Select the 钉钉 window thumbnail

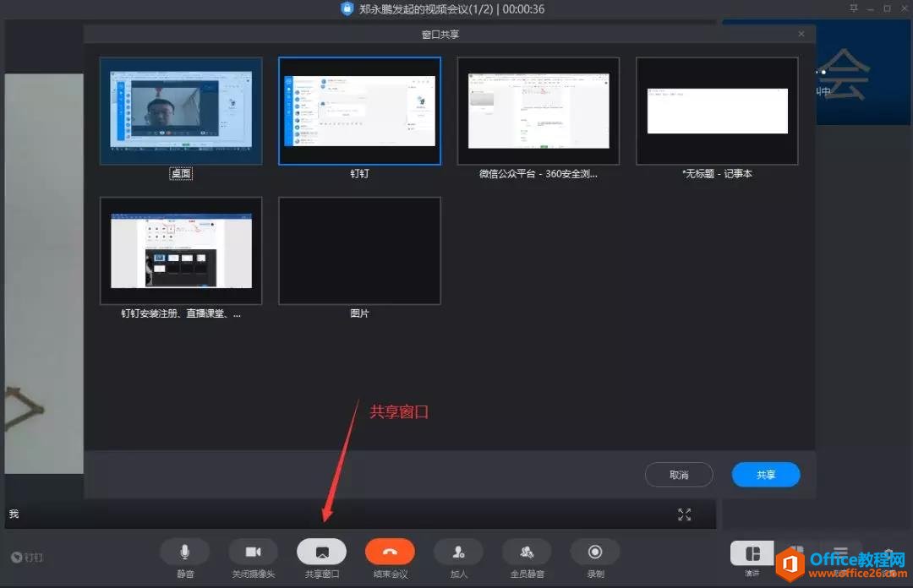click(360, 111)
